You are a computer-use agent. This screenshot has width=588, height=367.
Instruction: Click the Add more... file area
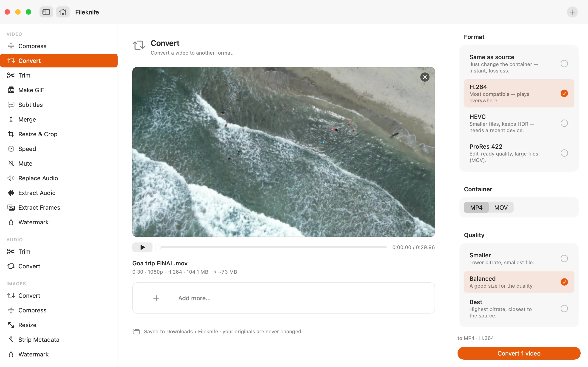pyautogui.click(x=283, y=298)
